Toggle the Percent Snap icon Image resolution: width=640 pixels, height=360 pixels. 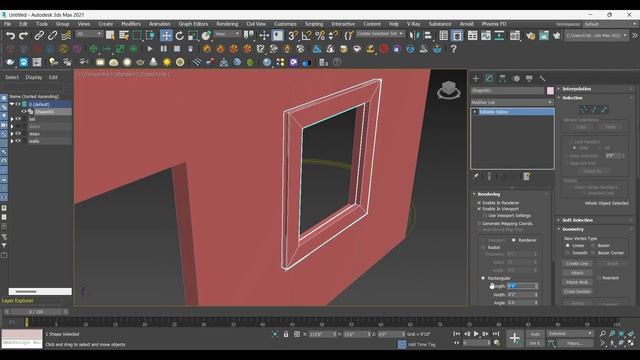[320, 36]
